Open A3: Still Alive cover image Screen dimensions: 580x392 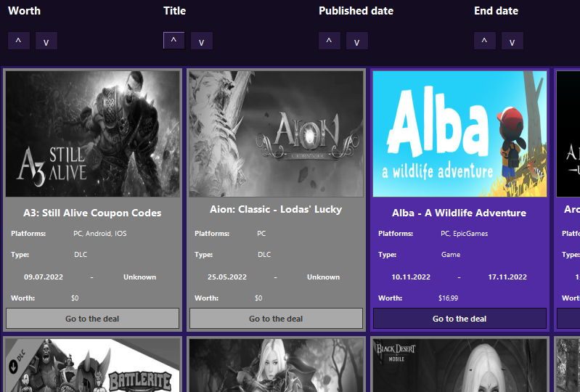pyautogui.click(x=92, y=134)
